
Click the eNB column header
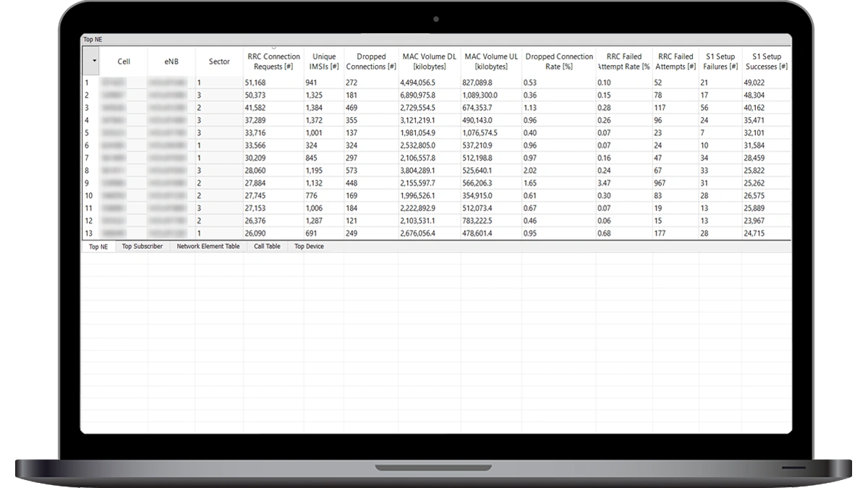[171, 61]
